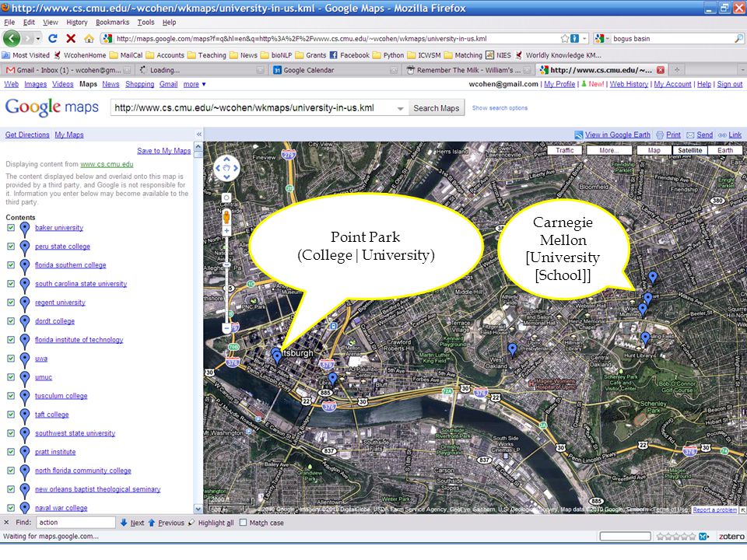Find Next match in find bar
This screenshot has height=560, width=747.
(x=132, y=523)
